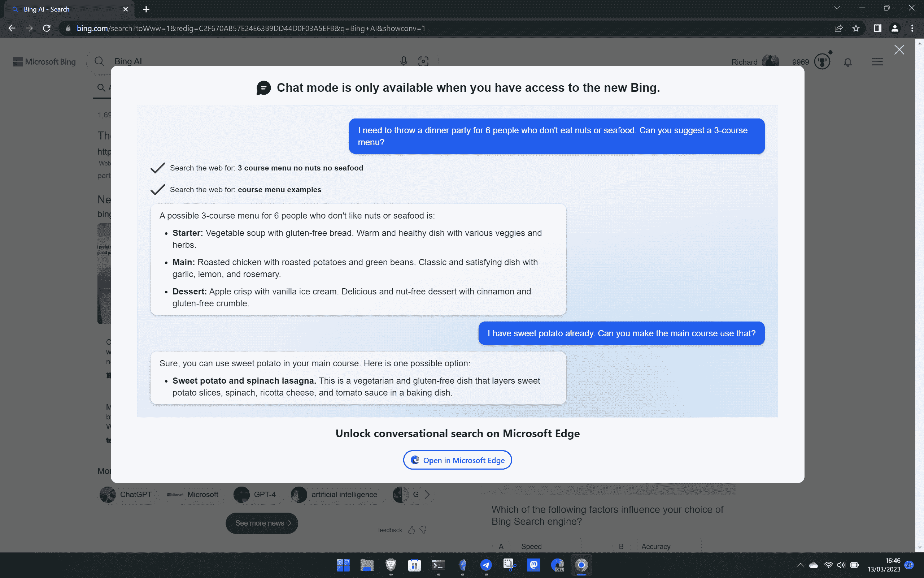Click the Starter vegetable soup bullet
The image size is (924, 578).
coord(357,239)
